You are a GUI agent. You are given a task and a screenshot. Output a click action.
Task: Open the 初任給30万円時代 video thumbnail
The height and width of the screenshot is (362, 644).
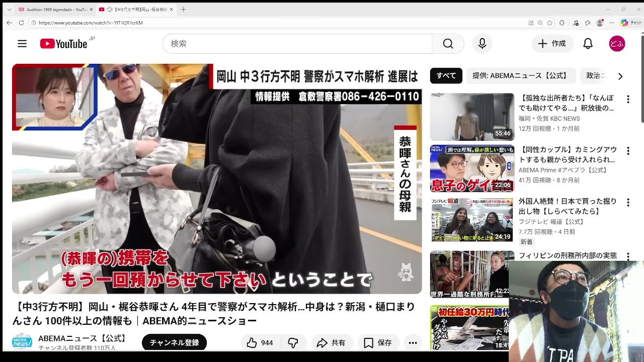469,327
